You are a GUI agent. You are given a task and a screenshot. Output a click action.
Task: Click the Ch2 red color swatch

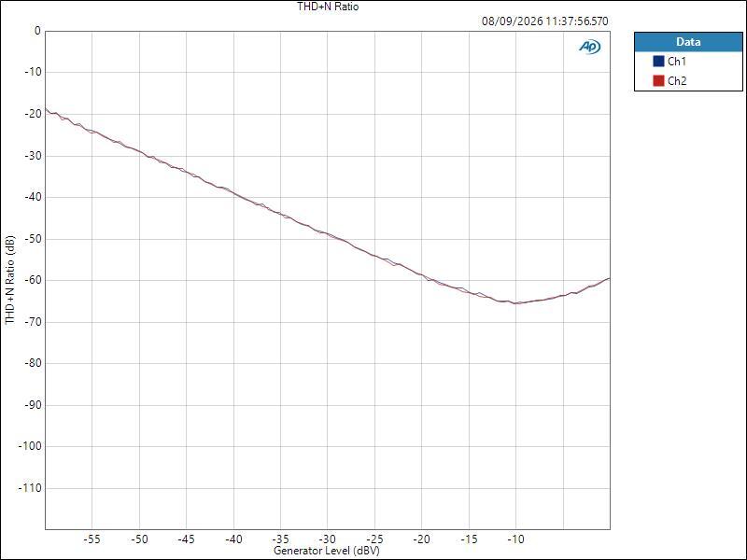[658, 81]
